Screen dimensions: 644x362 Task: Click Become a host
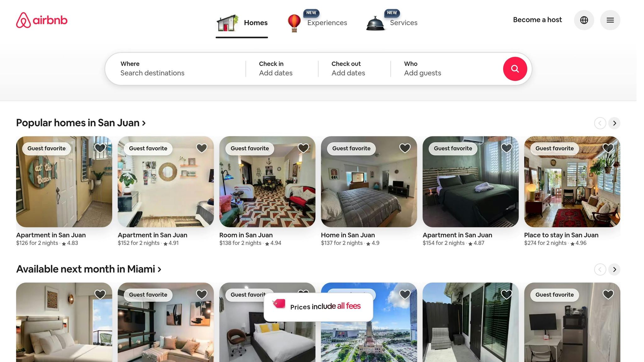coord(537,20)
